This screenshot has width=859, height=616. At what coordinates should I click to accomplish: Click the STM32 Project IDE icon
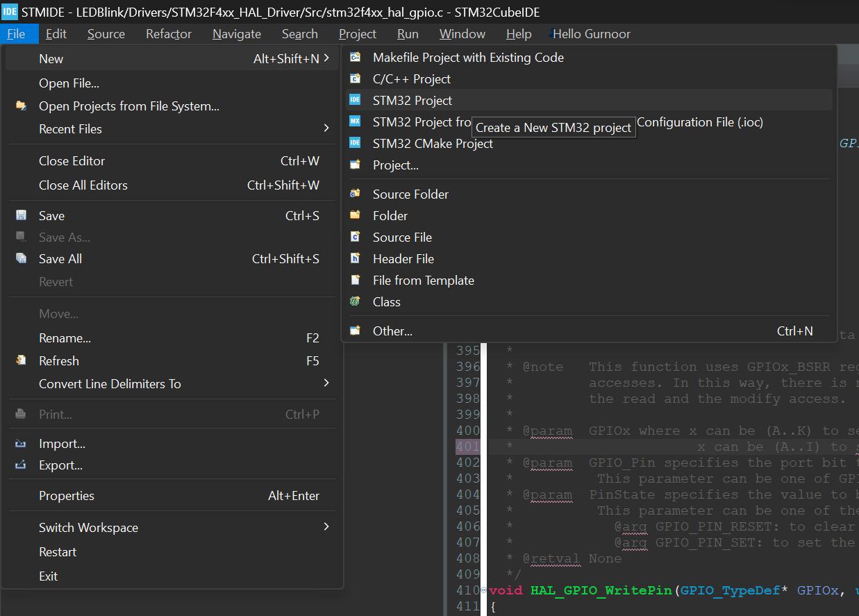356,100
